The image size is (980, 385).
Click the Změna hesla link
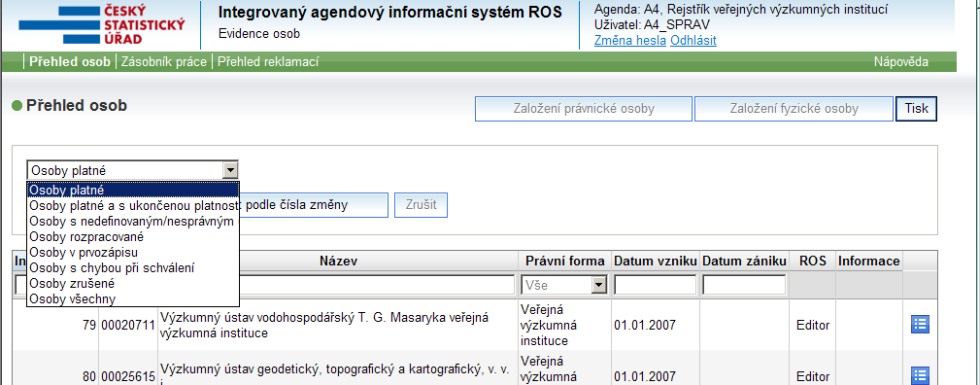tap(630, 41)
